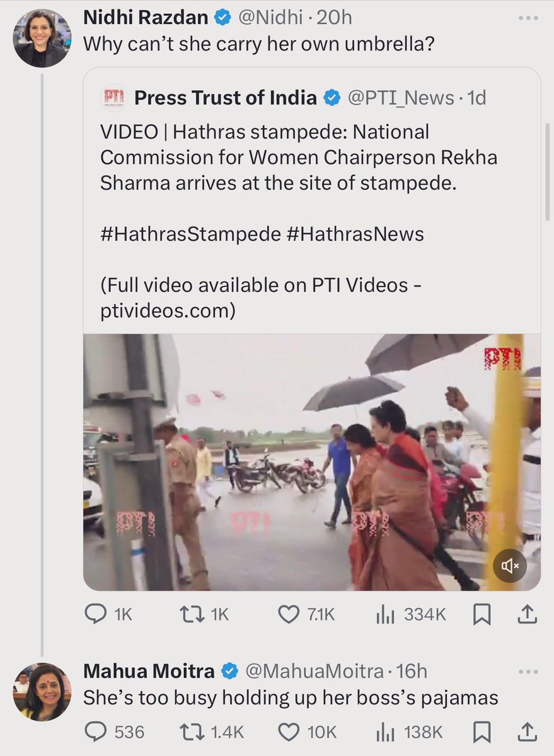Bookmark Nidhi Razdan's tweet
Image resolution: width=554 pixels, height=756 pixels.
tap(482, 615)
